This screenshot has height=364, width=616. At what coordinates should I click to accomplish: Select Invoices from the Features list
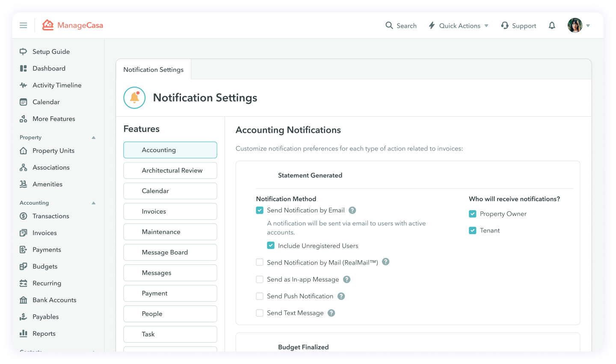pyautogui.click(x=170, y=211)
